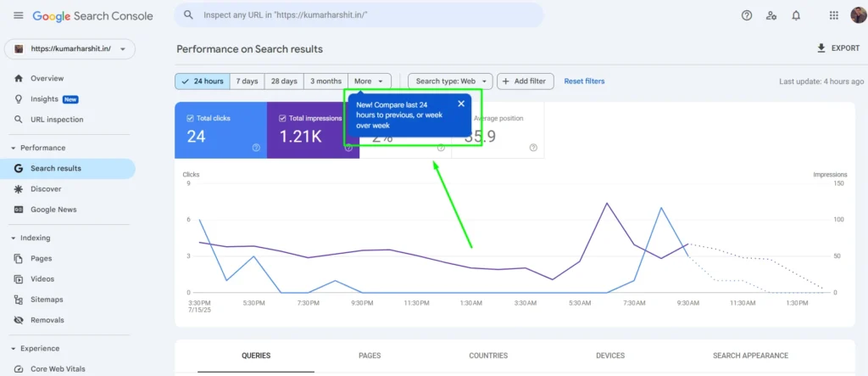Click the 'Removals' sidebar label
Viewport: 868px width, 376px height.
point(47,320)
